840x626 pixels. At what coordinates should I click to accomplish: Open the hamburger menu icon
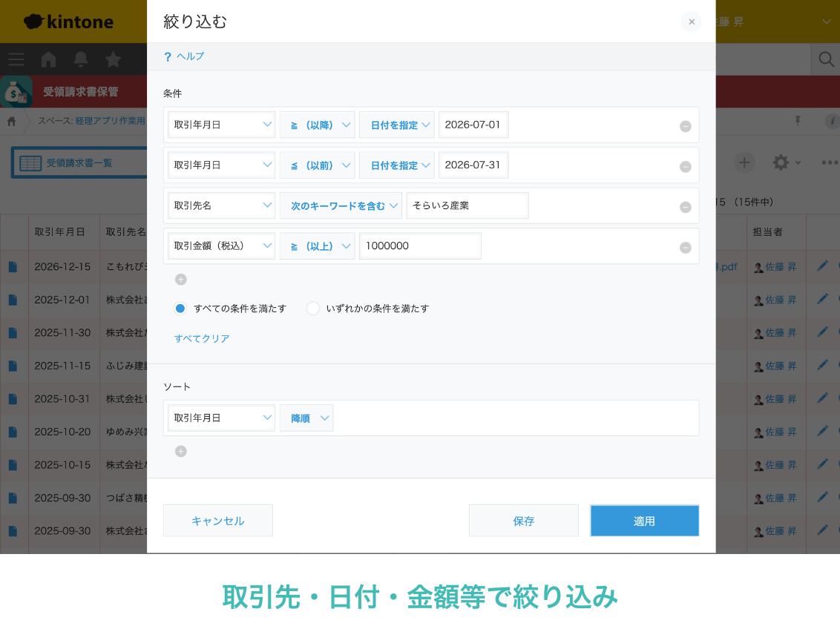click(x=16, y=59)
